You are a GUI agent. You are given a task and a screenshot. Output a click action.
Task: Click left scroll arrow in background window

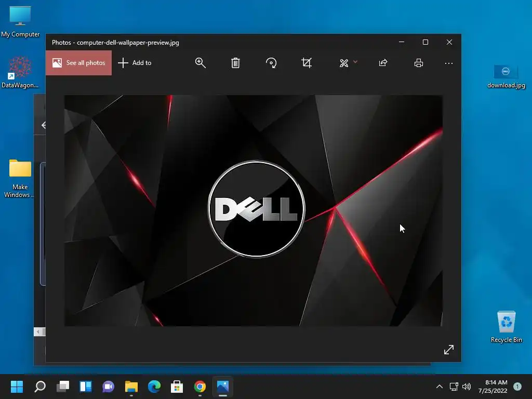click(x=38, y=331)
